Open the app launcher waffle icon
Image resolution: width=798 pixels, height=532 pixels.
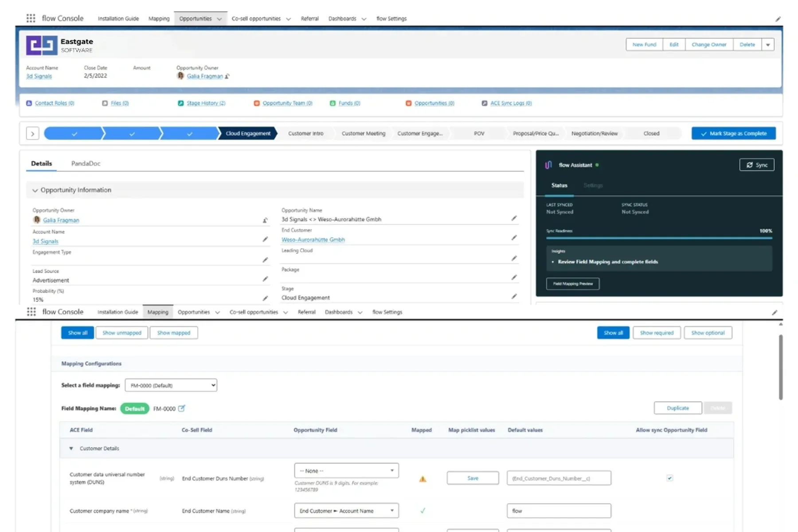[x=31, y=18]
